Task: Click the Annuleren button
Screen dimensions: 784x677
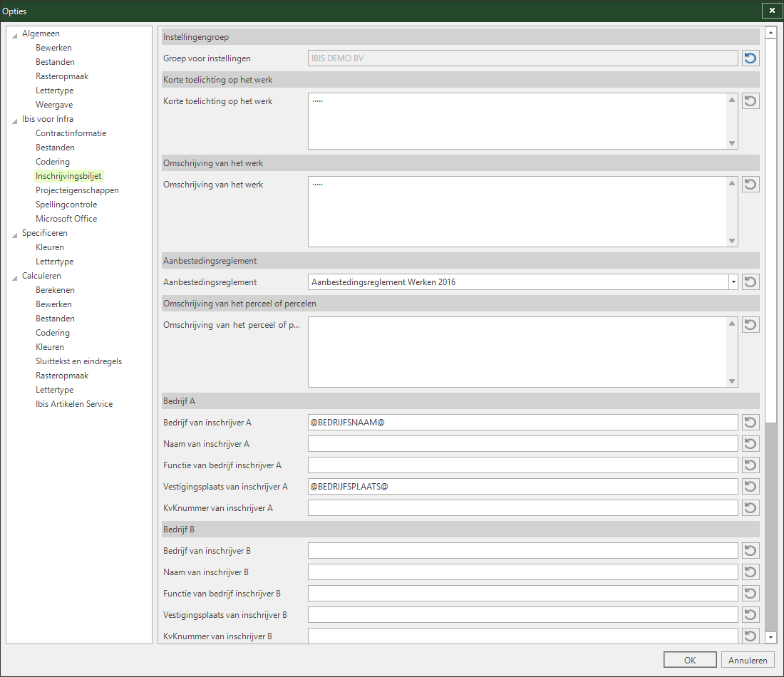Action: click(748, 660)
